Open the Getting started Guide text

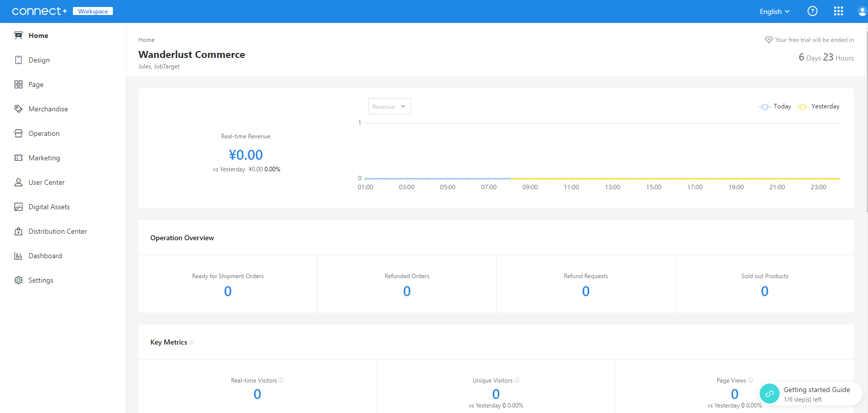817,390
